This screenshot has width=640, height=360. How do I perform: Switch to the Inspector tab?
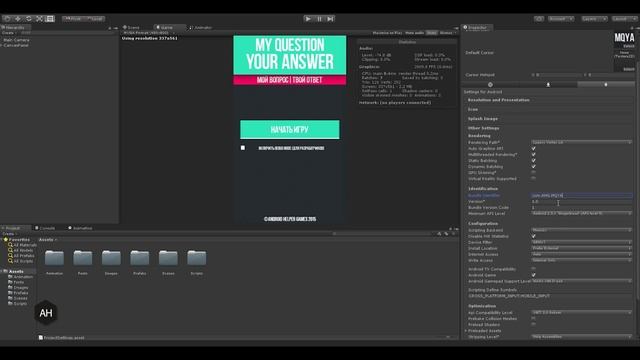[x=476, y=27]
